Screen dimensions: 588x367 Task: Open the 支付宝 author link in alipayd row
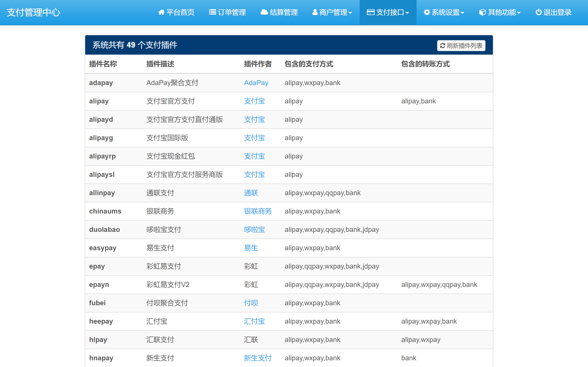point(254,119)
